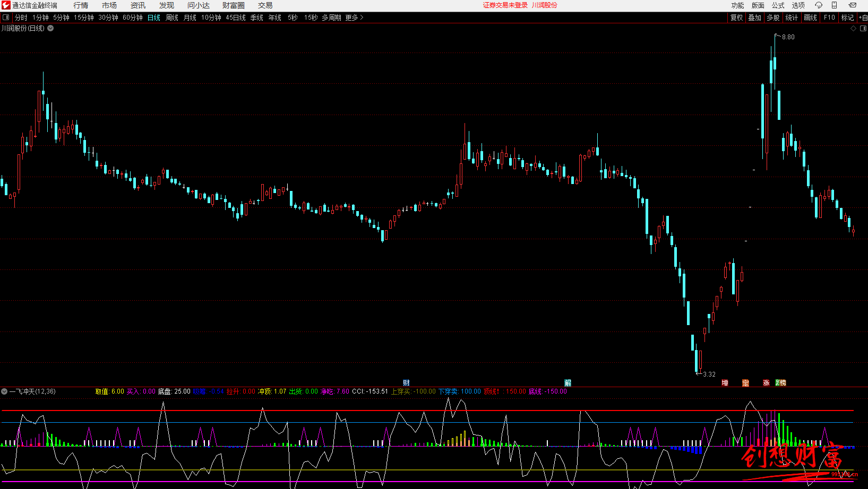
Task: Switch to 45日线 period tab
Action: tap(236, 18)
